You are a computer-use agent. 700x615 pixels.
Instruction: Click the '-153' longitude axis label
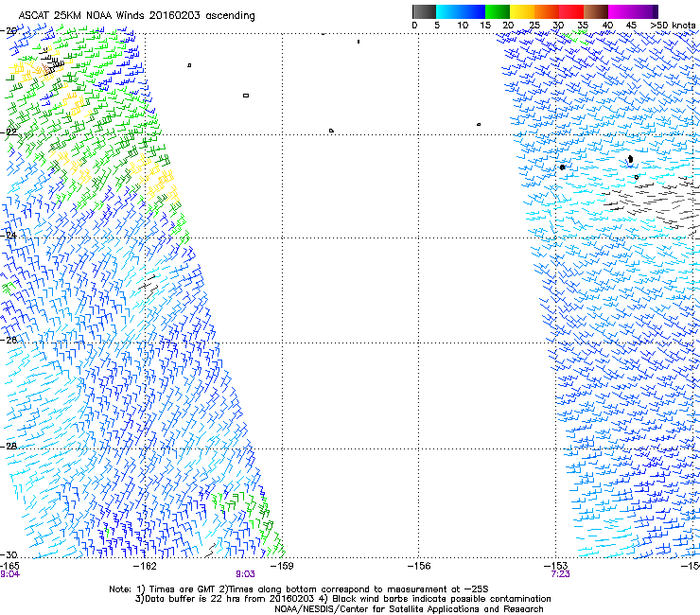(555, 566)
